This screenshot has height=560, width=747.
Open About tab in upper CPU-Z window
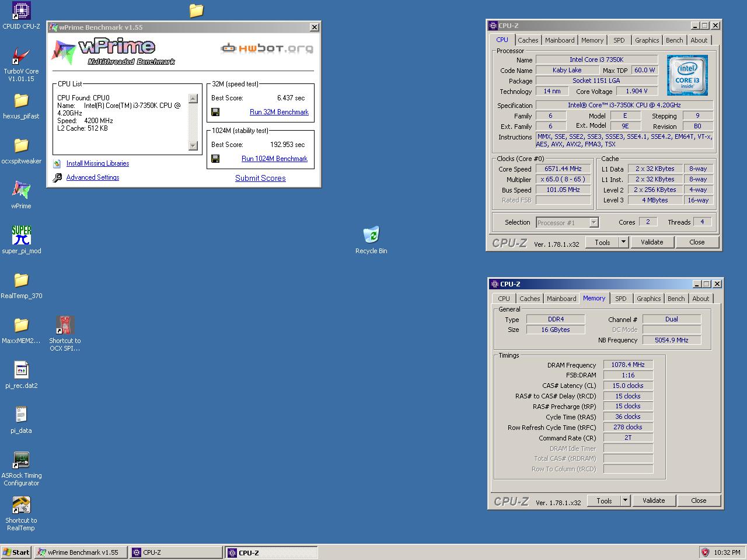click(699, 40)
